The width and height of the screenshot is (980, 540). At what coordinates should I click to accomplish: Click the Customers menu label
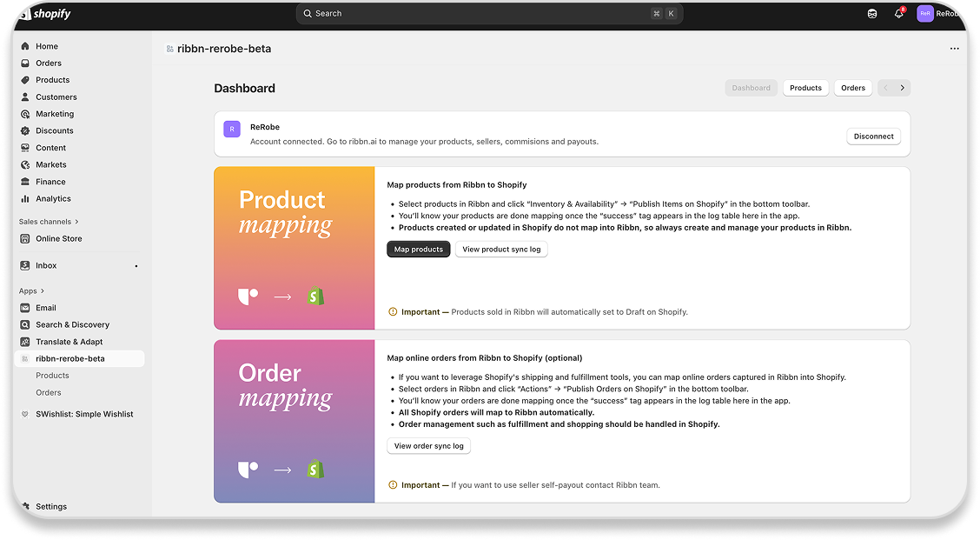point(56,97)
